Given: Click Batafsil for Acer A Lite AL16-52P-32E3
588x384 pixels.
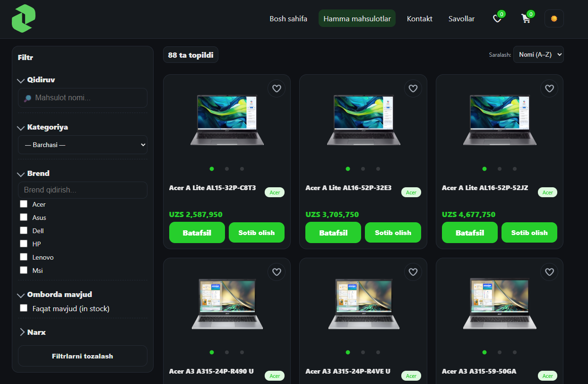Looking at the screenshot, I should point(333,233).
